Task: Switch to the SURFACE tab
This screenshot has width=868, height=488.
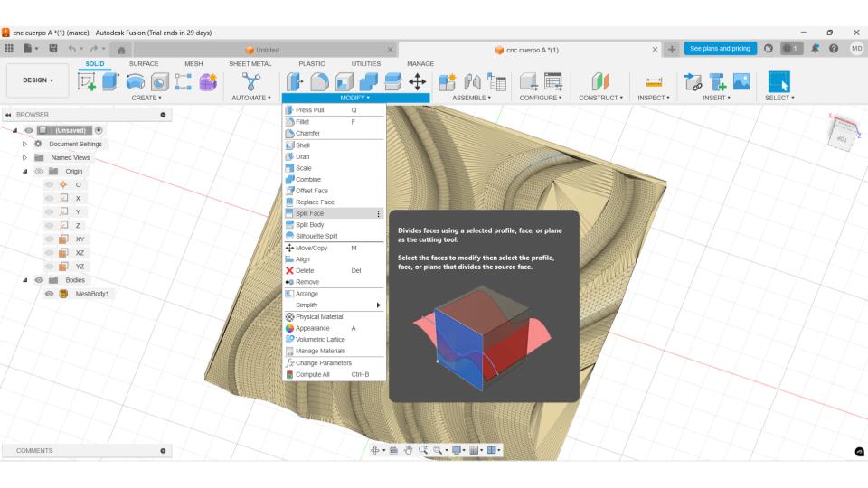Action: (x=144, y=63)
